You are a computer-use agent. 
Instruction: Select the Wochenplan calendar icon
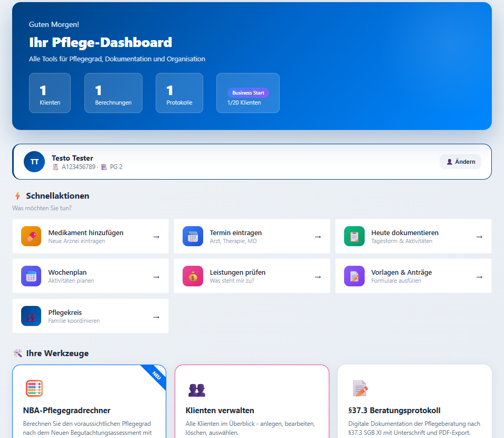(31, 276)
